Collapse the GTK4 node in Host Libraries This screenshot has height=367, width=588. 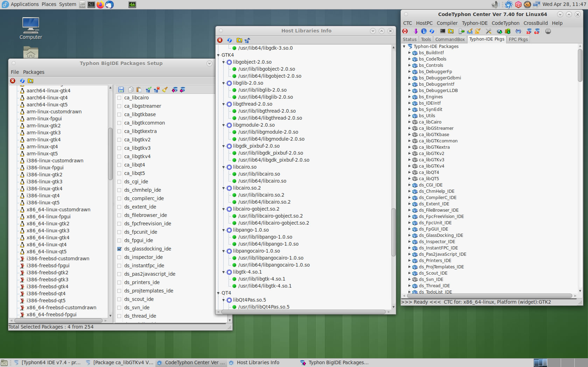tap(218, 55)
